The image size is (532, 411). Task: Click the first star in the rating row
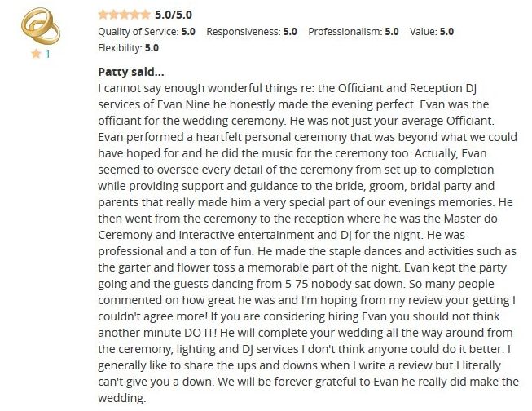coord(102,15)
